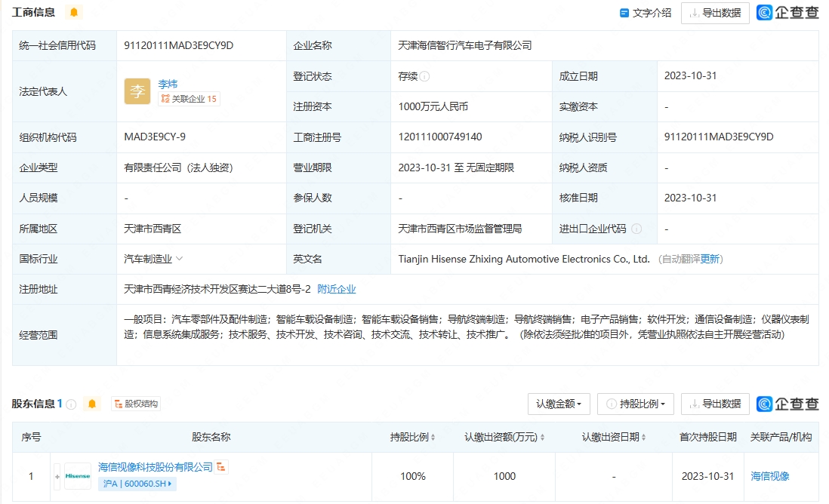Screen dimensions: 829x504
Task: Click 天津市西青区市场监督管理局 registration authority
Action: pyautogui.click(x=460, y=229)
